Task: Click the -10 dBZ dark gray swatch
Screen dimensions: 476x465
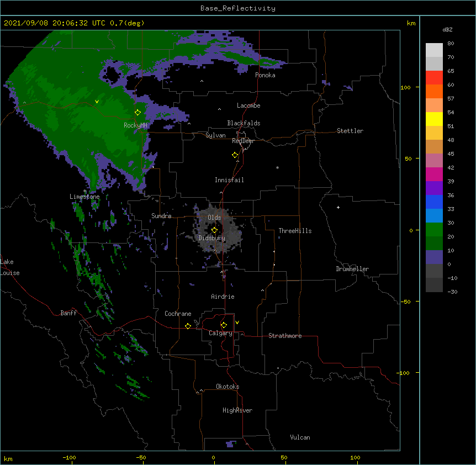Action: coord(434,285)
